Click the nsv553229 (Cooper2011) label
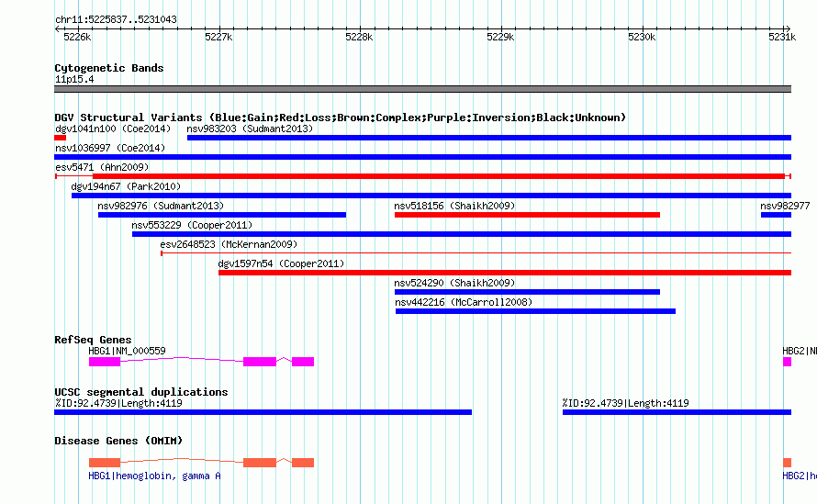 pos(192,225)
